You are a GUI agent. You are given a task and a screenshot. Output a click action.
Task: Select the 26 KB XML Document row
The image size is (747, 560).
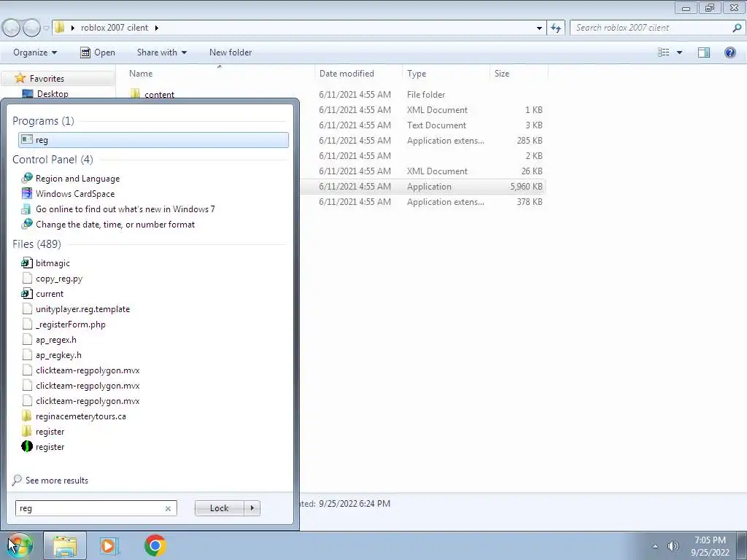click(x=422, y=171)
